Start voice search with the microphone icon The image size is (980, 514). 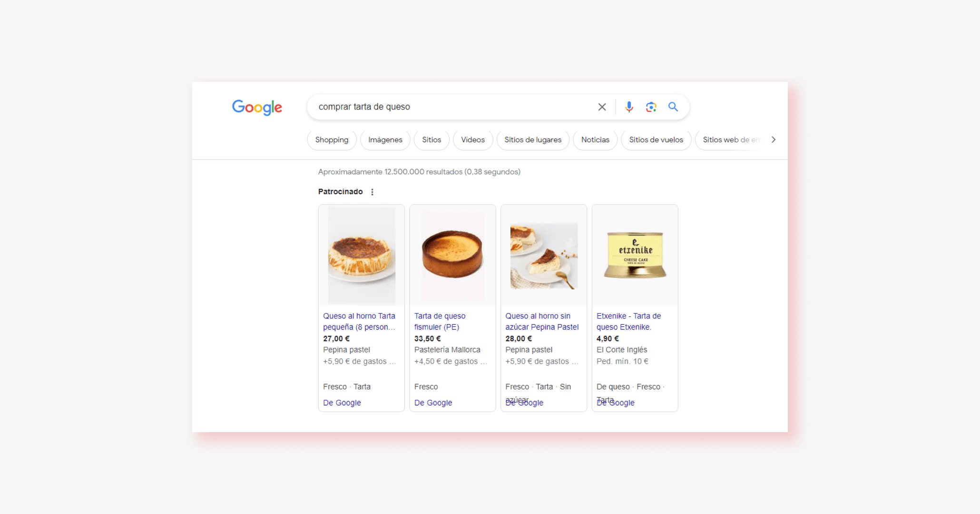coord(629,107)
